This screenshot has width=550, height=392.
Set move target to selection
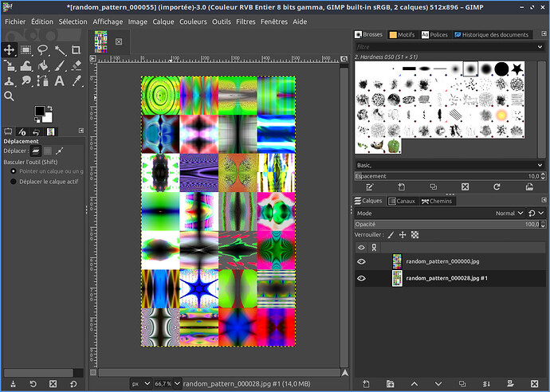coord(48,151)
